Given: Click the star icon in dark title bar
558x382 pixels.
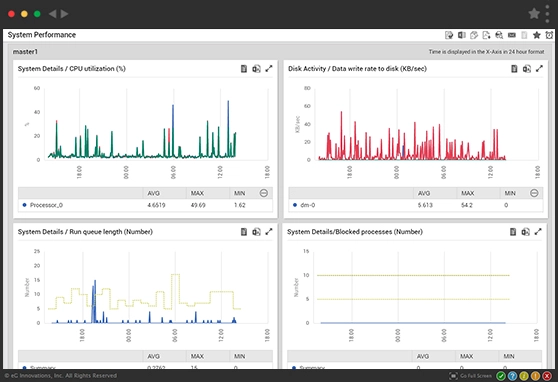Looking at the screenshot, I should coord(534,14).
